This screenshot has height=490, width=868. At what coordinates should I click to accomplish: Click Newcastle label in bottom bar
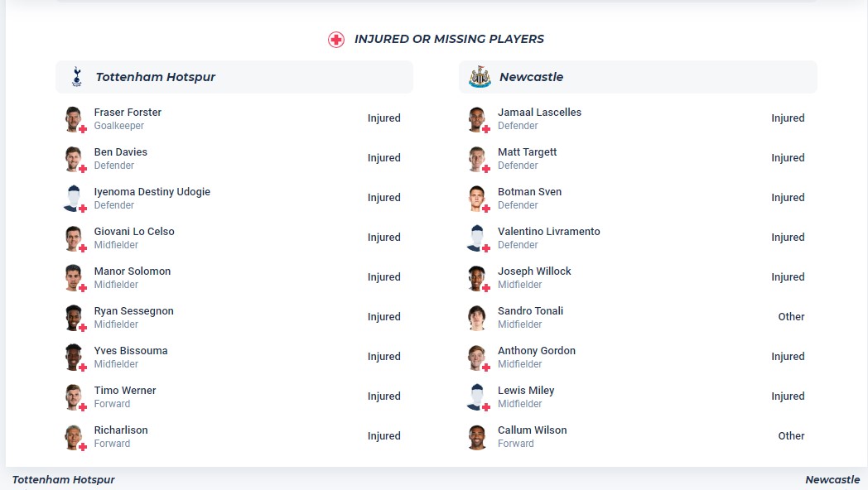[832, 480]
